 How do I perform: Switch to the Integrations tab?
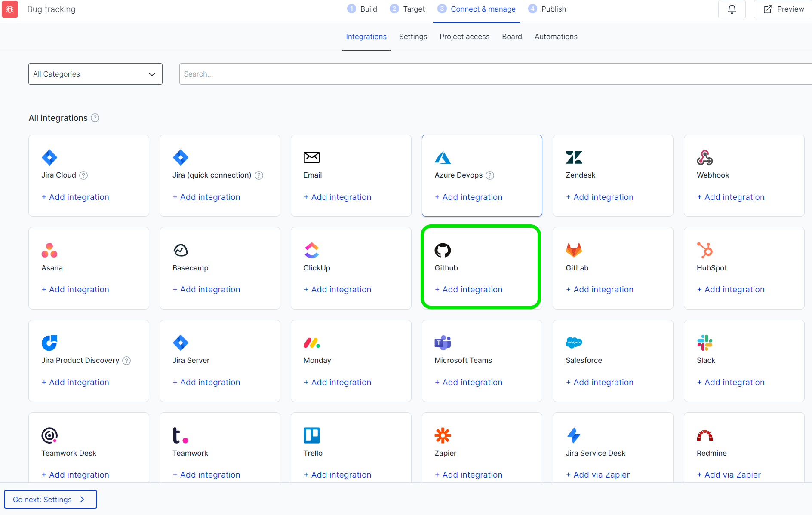click(x=366, y=37)
